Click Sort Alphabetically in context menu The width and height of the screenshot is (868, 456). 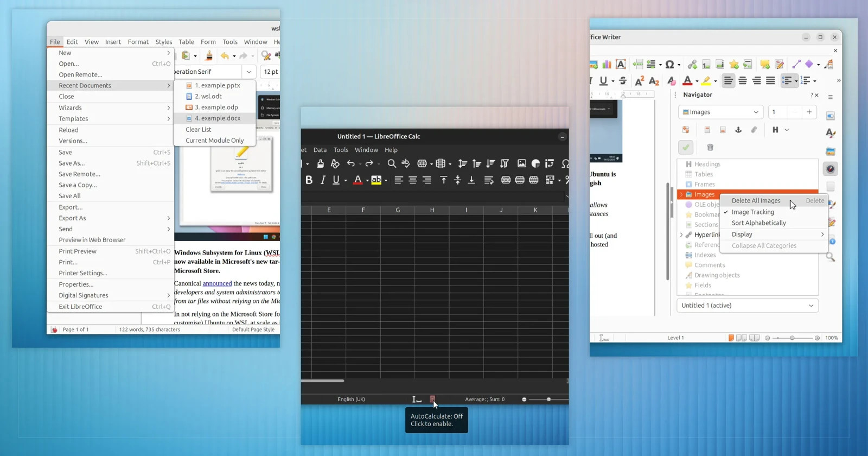pyautogui.click(x=774, y=223)
